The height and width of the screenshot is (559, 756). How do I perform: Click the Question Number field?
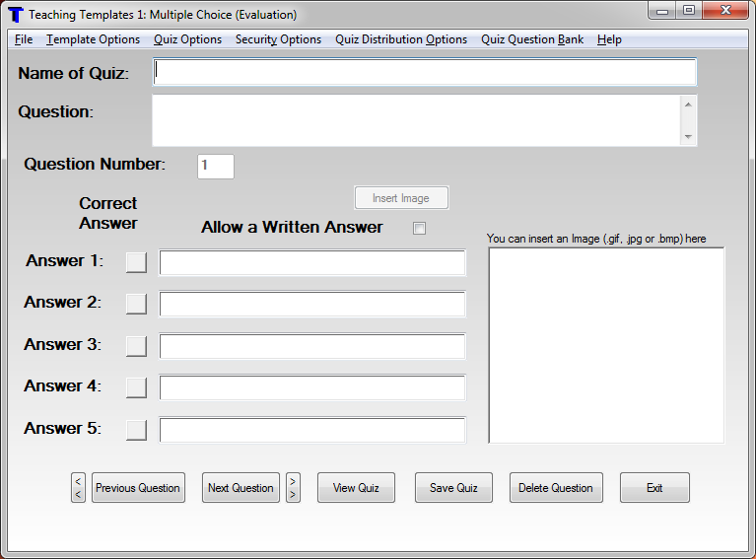click(x=216, y=167)
